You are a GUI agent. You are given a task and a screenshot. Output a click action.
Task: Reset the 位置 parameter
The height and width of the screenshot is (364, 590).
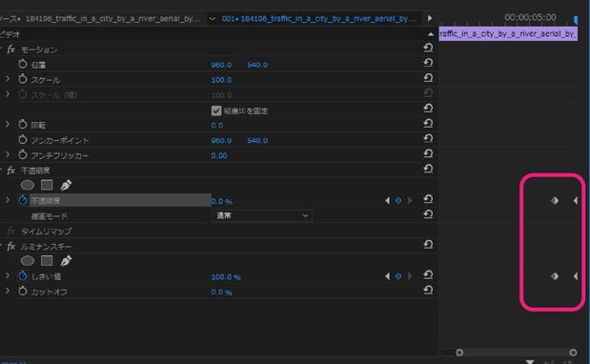tap(428, 63)
